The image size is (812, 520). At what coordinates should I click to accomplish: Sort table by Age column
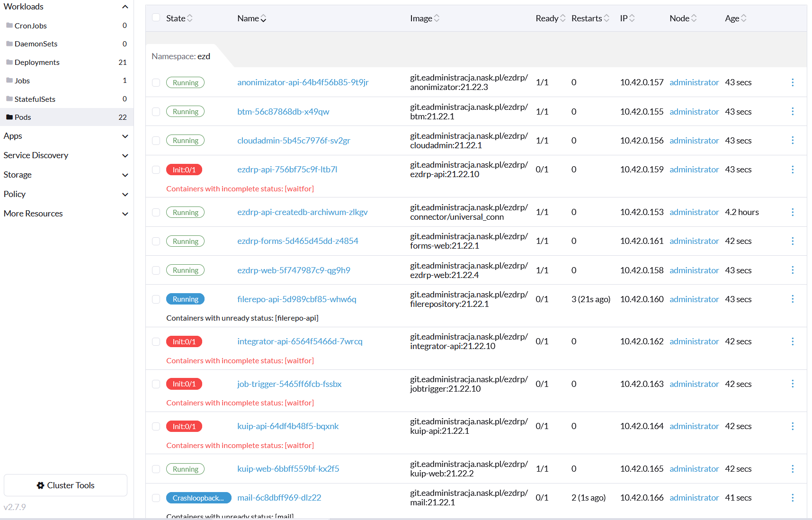pos(736,18)
